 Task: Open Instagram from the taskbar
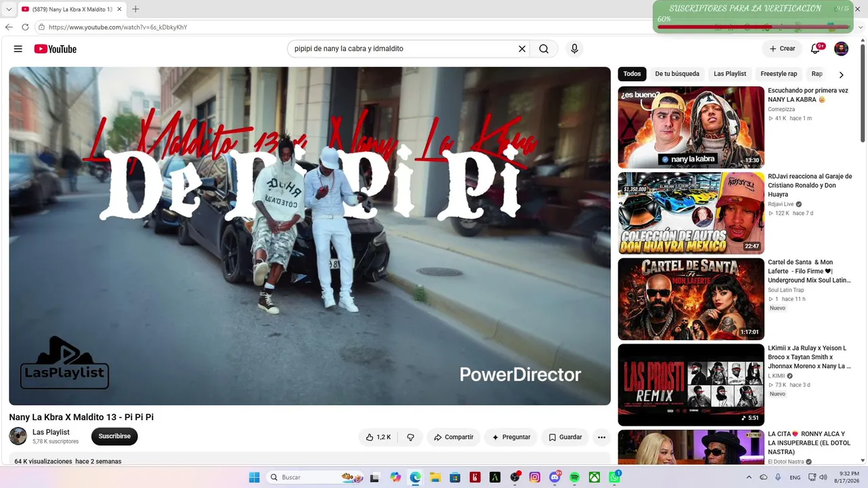pyautogui.click(x=535, y=477)
